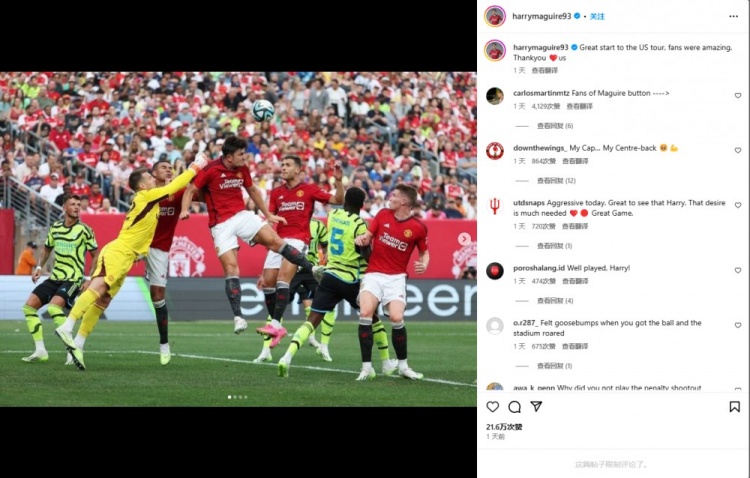Select the second carousel dot indicator
Screen dimensions: 750x478
[235, 397]
